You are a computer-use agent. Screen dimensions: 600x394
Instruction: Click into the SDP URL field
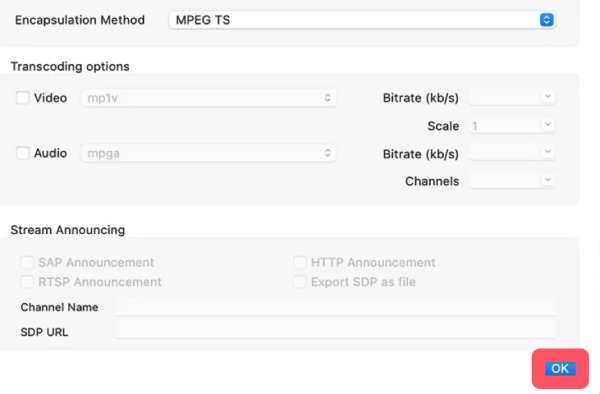[x=336, y=330]
